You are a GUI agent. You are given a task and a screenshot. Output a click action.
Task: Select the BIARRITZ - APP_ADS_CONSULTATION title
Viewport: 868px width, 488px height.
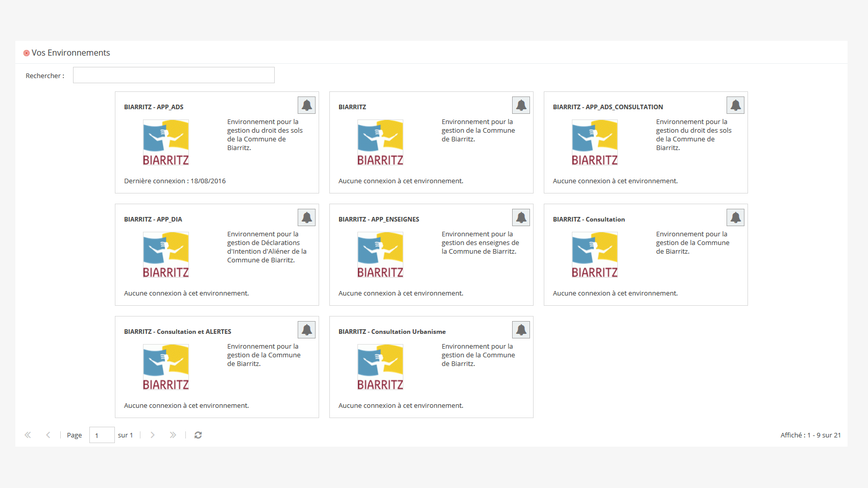click(x=608, y=107)
